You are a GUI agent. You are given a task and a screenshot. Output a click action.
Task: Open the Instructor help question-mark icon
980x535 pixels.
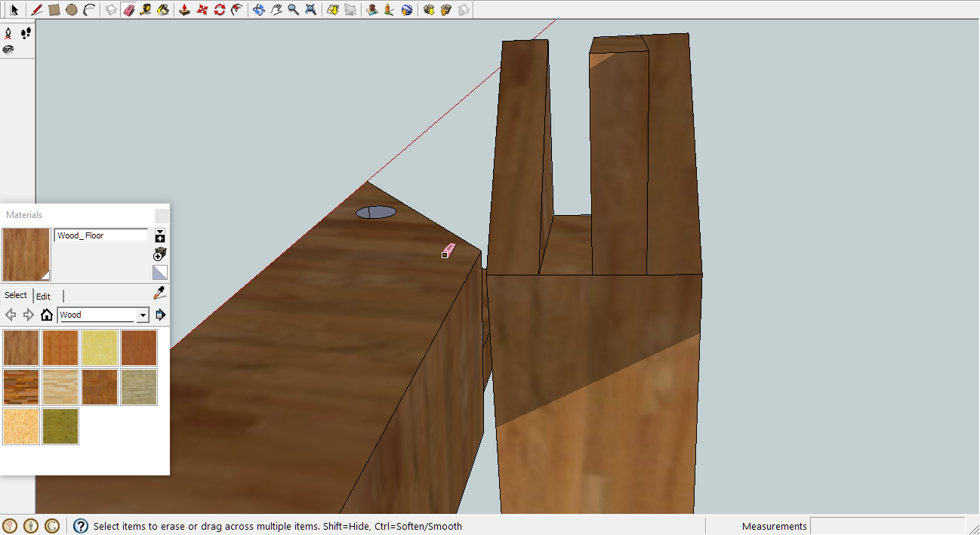[81, 526]
